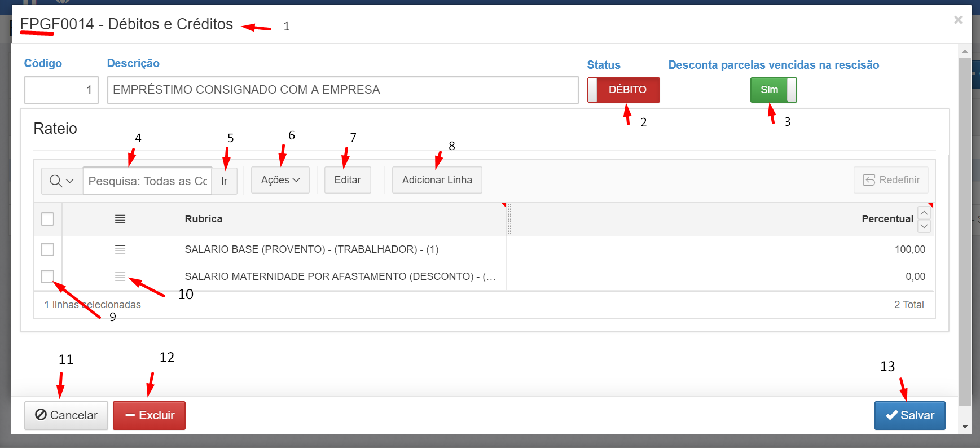The height and width of the screenshot is (448, 980).
Task: Click the 0,00 percentual cell
Action: click(719, 276)
